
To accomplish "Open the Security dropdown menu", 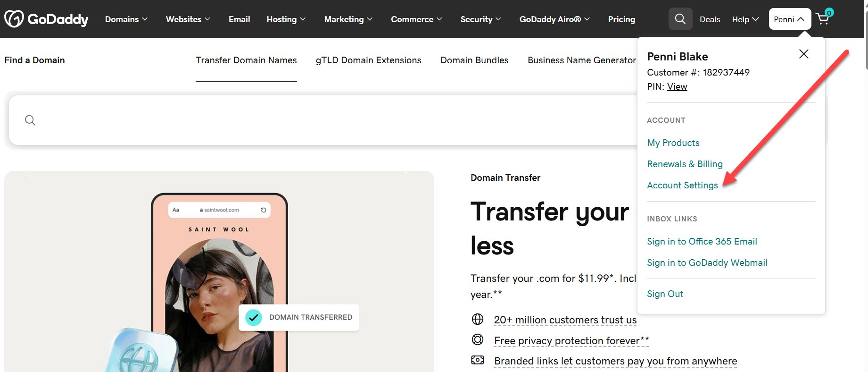I will [x=481, y=19].
